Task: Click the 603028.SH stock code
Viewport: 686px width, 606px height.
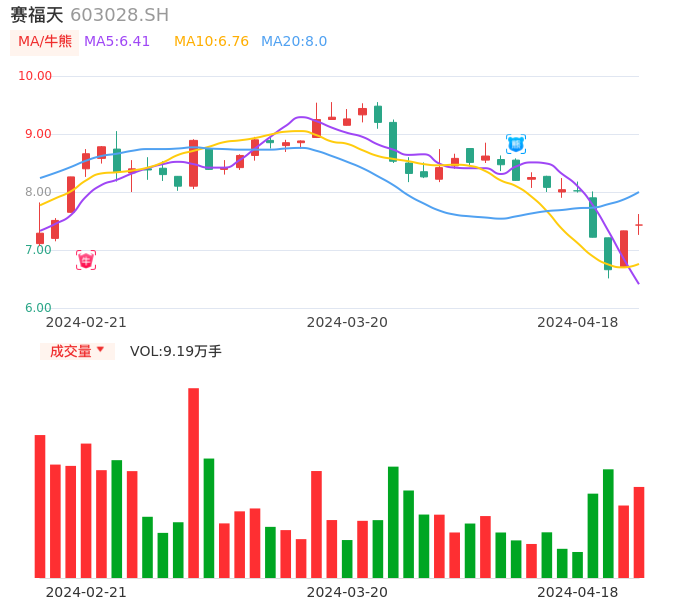Action: (120, 15)
